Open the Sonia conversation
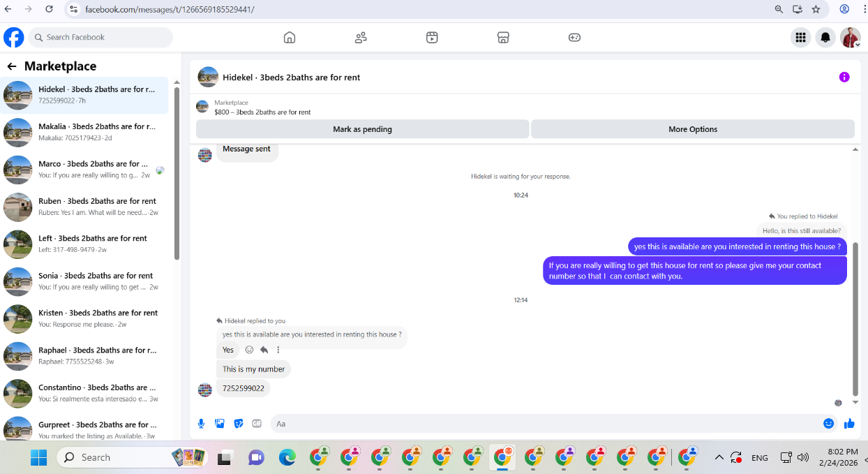 (85, 281)
